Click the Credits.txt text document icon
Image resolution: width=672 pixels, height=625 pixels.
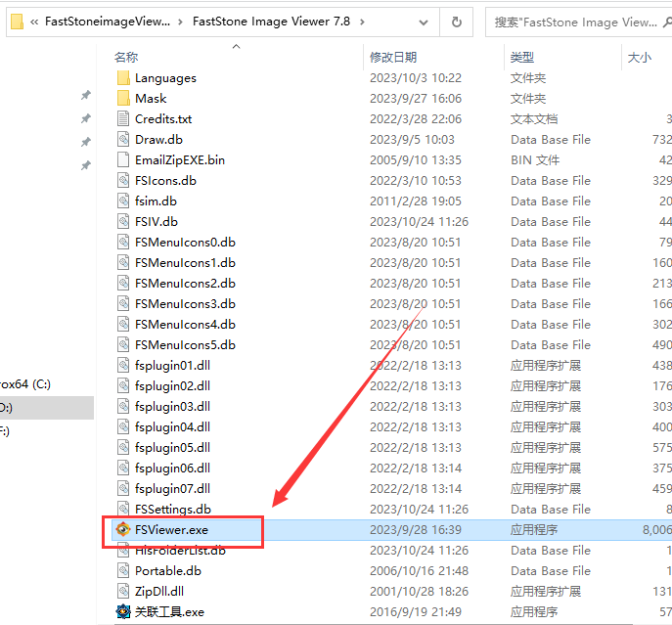pyautogui.click(x=123, y=118)
